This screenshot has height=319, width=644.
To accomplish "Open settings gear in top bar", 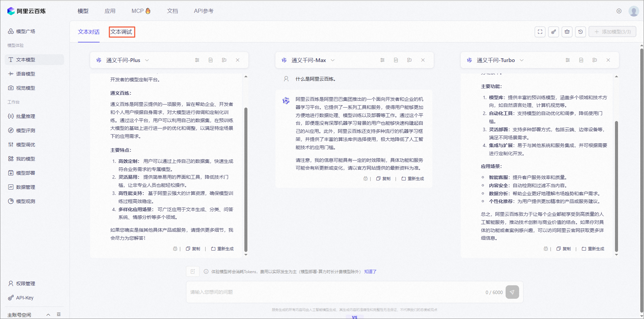I will 619,11.
